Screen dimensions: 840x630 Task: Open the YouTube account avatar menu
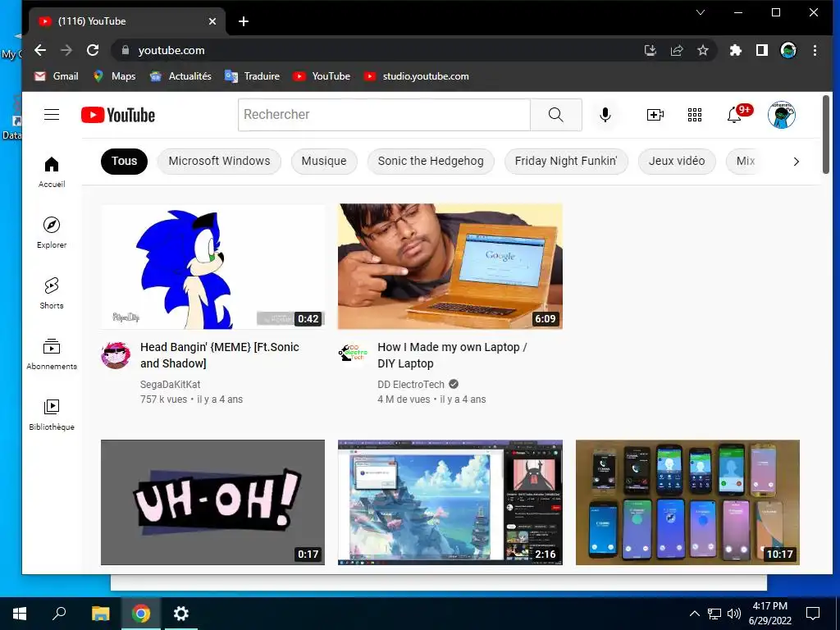point(781,115)
